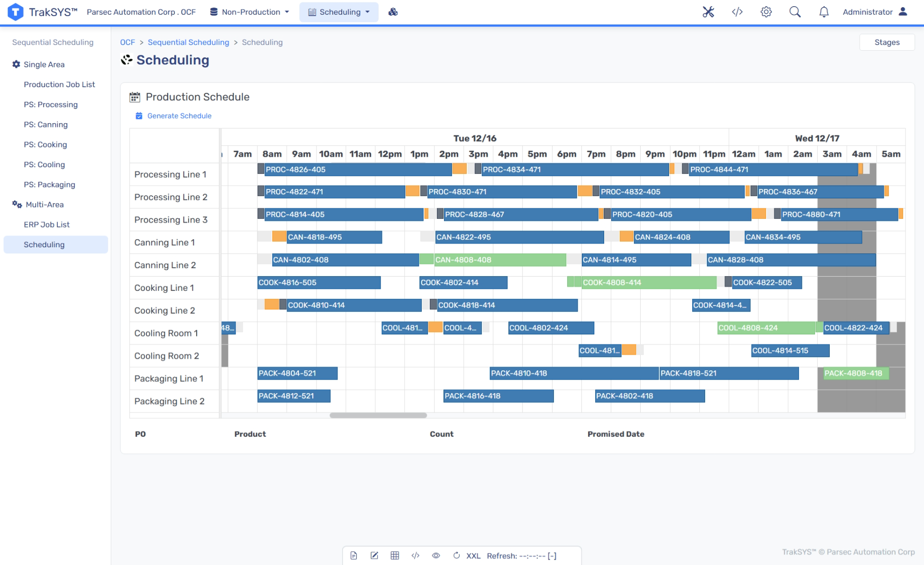The height and width of the screenshot is (565, 924).
Task: Select ERP Job List in sidebar
Action: tap(46, 224)
